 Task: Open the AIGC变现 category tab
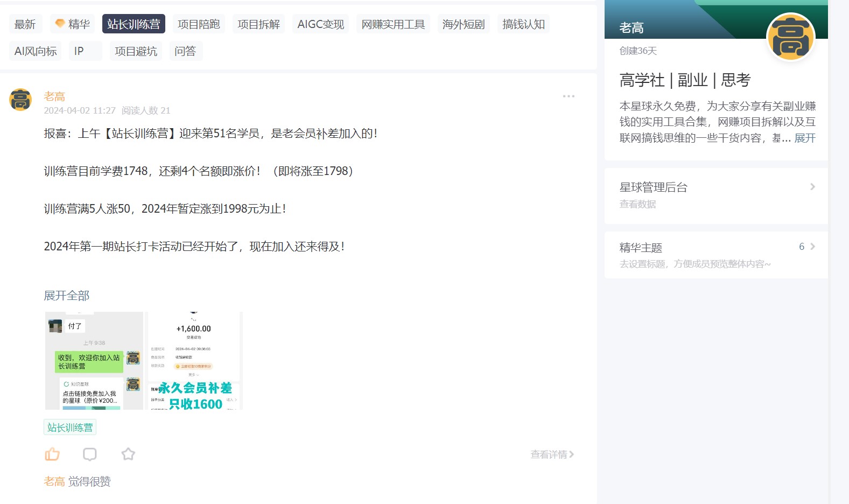click(x=320, y=24)
